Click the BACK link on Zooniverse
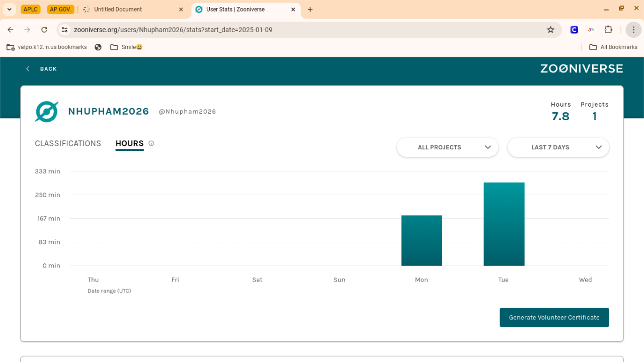The image size is (644, 362). pyautogui.click(x=42, y=69)
